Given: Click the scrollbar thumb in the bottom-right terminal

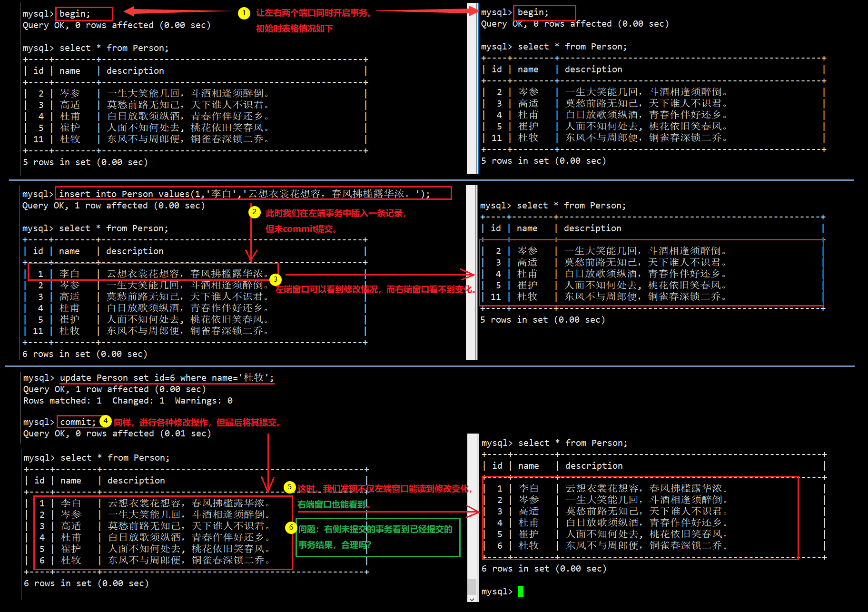Looking at the screenshot, I should pyautogui.click(x=472, y=587).
